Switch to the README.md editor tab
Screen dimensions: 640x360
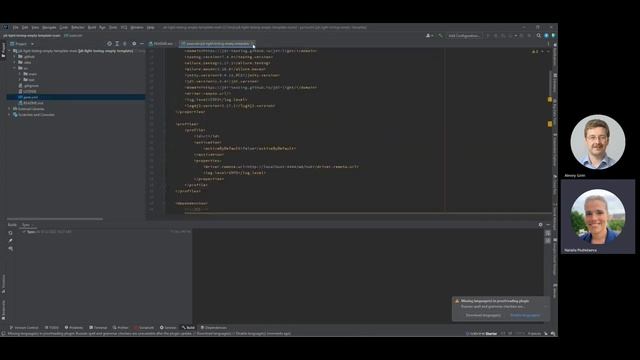(161, 44)
